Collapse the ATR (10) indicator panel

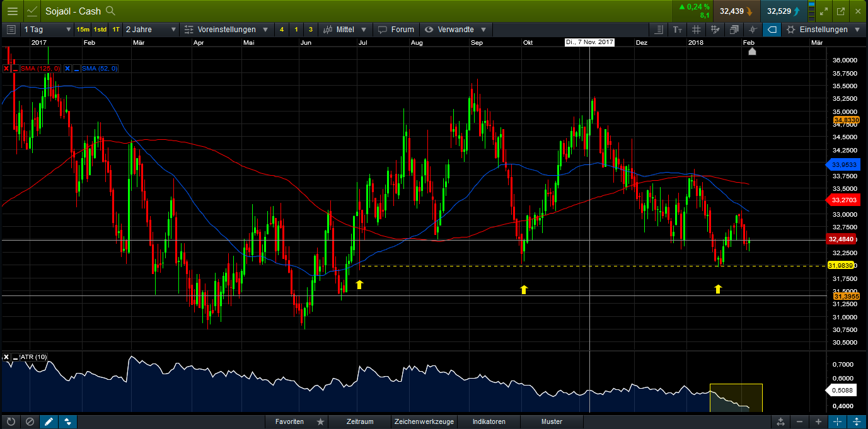click(16, 357)
